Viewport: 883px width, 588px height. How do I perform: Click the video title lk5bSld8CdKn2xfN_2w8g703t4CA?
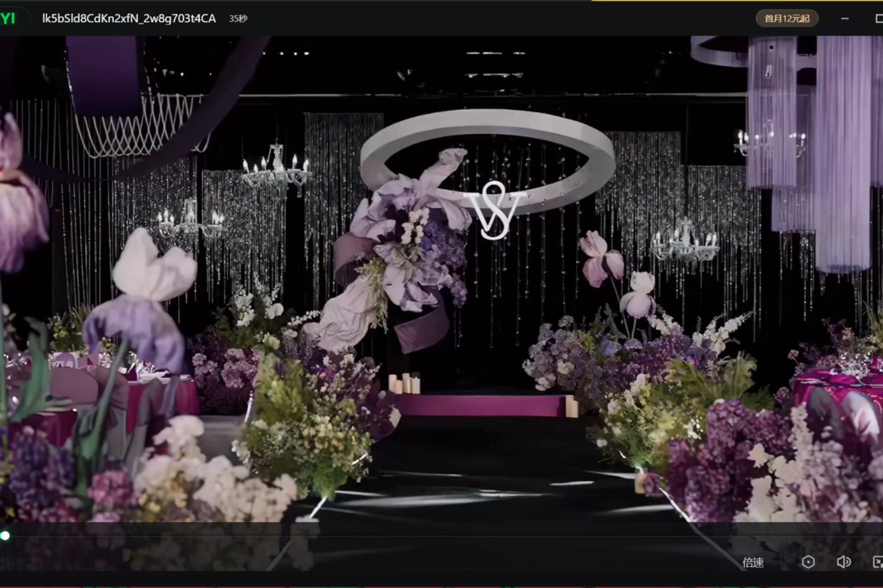129,18
